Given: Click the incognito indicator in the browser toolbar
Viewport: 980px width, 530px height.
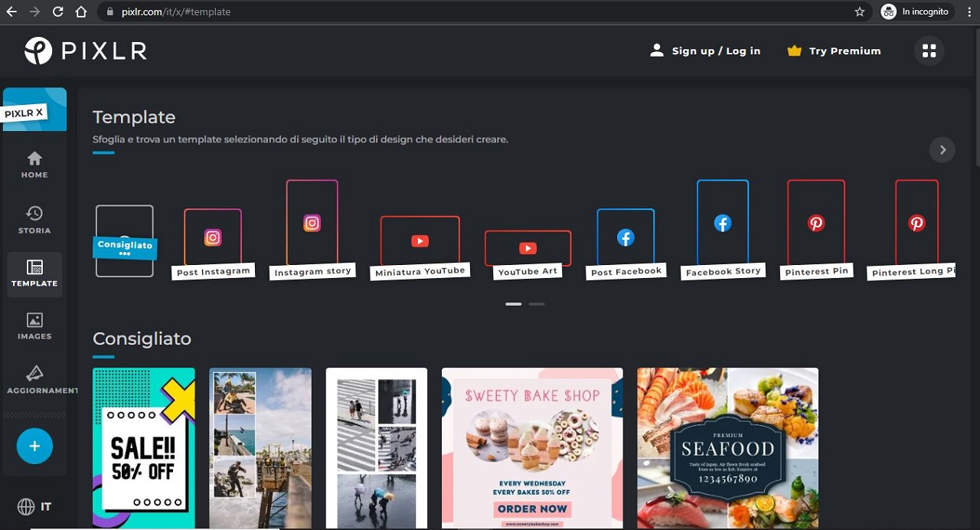Looking at the screenshot, I should click(916, 11).
